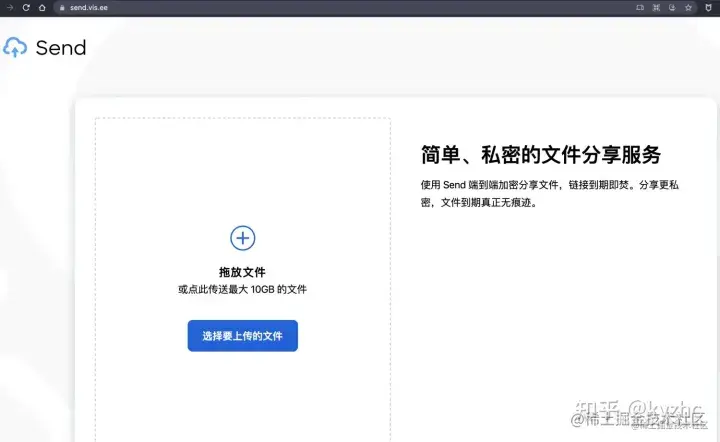Viewport: 720px width, 442px height.
Task: Click the 或点此传送最大 10GB 的文件 text
Action: (242, 289)
